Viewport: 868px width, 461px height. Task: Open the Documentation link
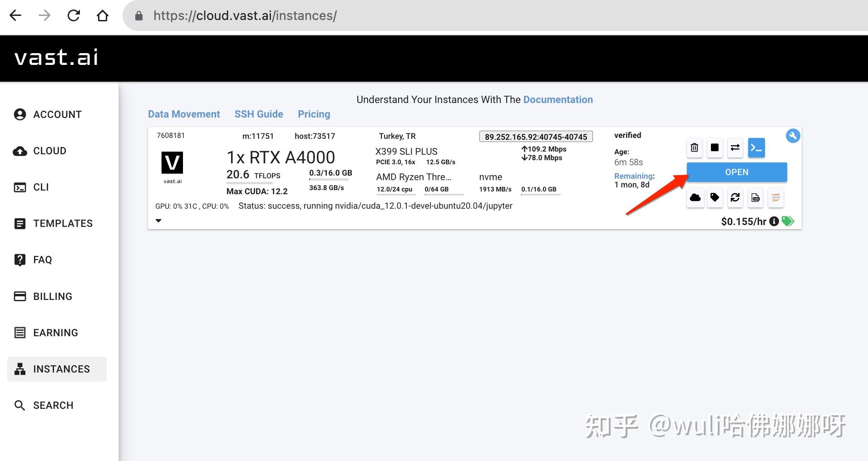click(558, 99)
